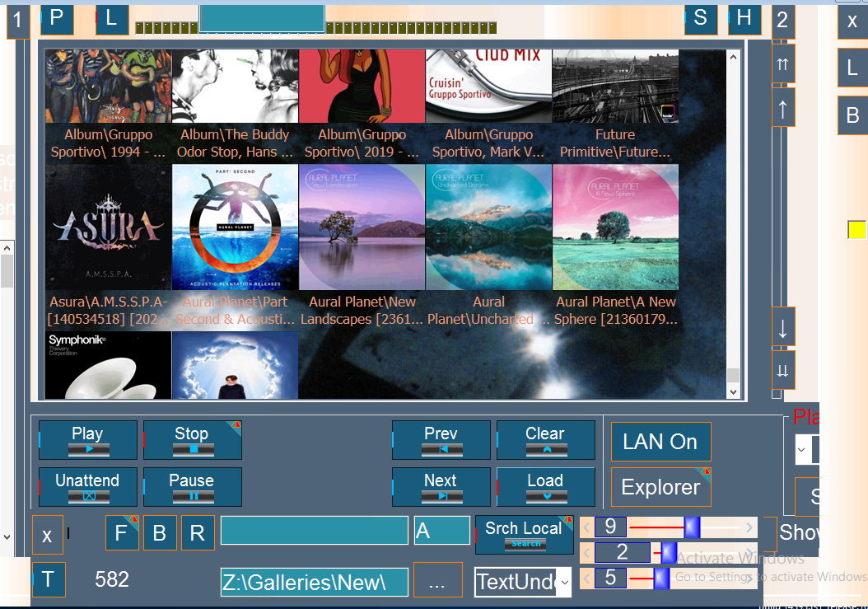Clear the playlist with the Clear button
The image size is (868, 609).
pos(546,440)
